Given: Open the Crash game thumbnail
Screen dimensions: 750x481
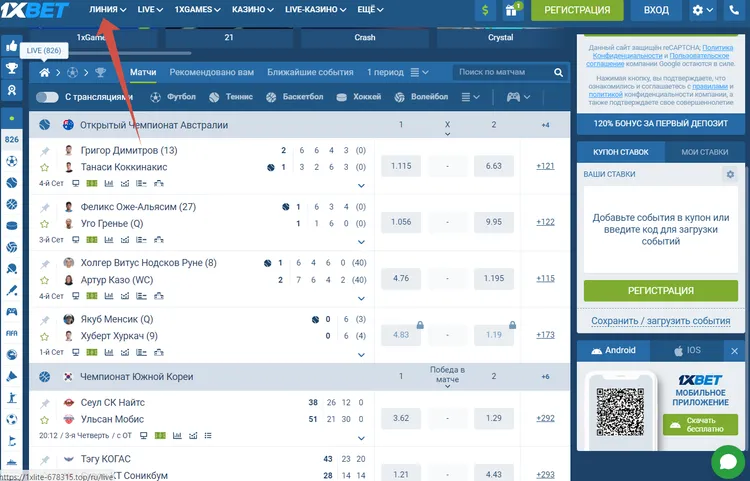Looking at the screenshot, I should click(x=365, y=38).
